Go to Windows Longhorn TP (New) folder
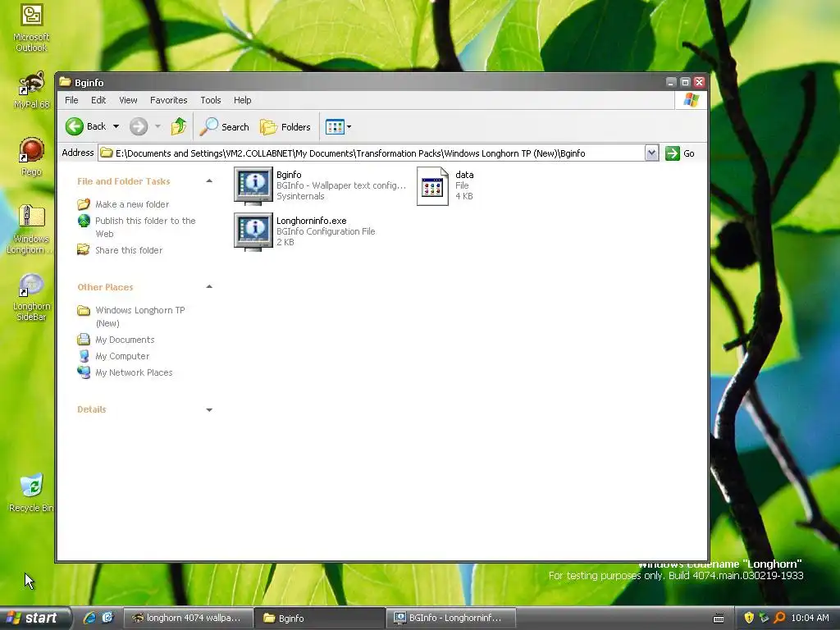The height and width of the screenshot is (630, 840). coord(139,317)
